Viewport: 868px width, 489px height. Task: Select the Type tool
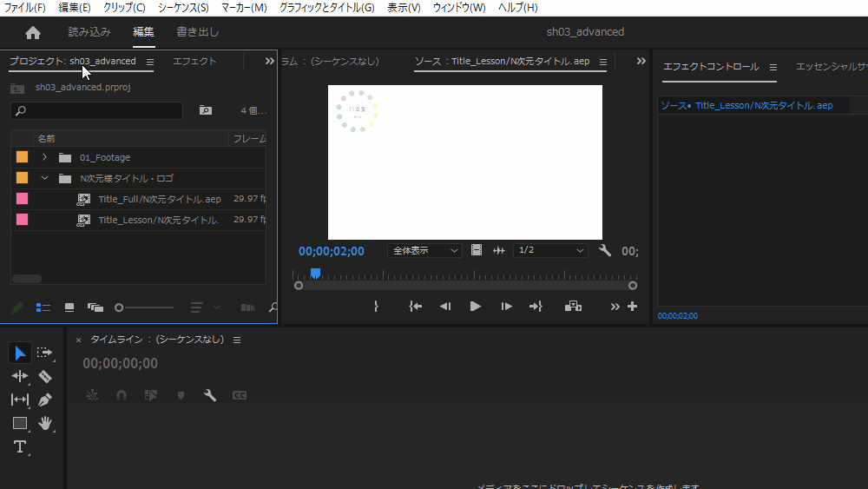[x=20, y=446]
